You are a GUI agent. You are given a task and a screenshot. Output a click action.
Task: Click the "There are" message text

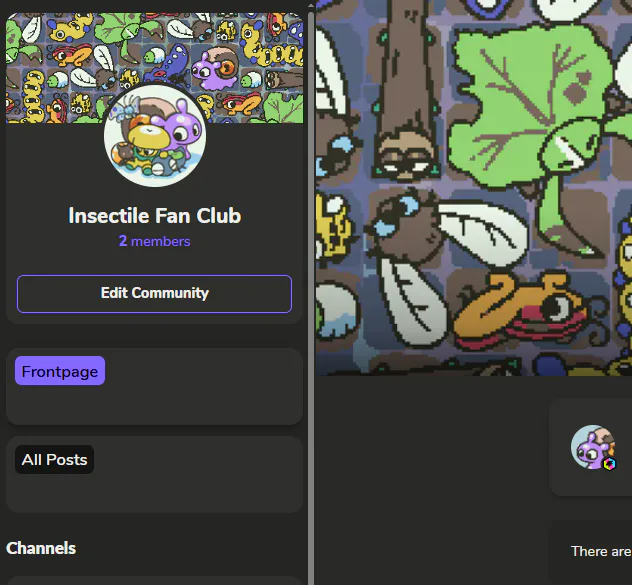(601, 551)
